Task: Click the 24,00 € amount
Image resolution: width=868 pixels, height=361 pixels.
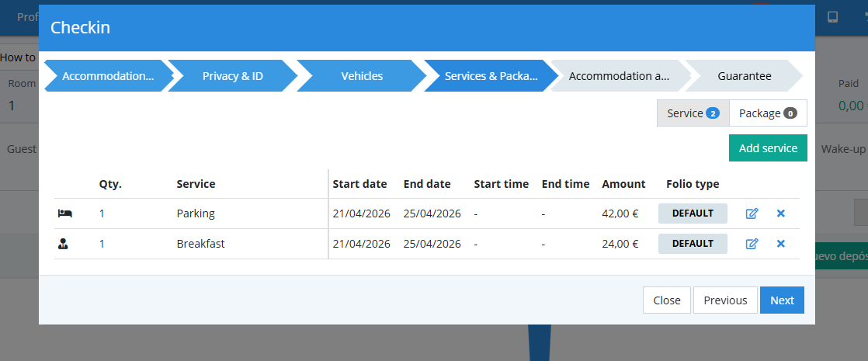Action: [x=620, y=244]
